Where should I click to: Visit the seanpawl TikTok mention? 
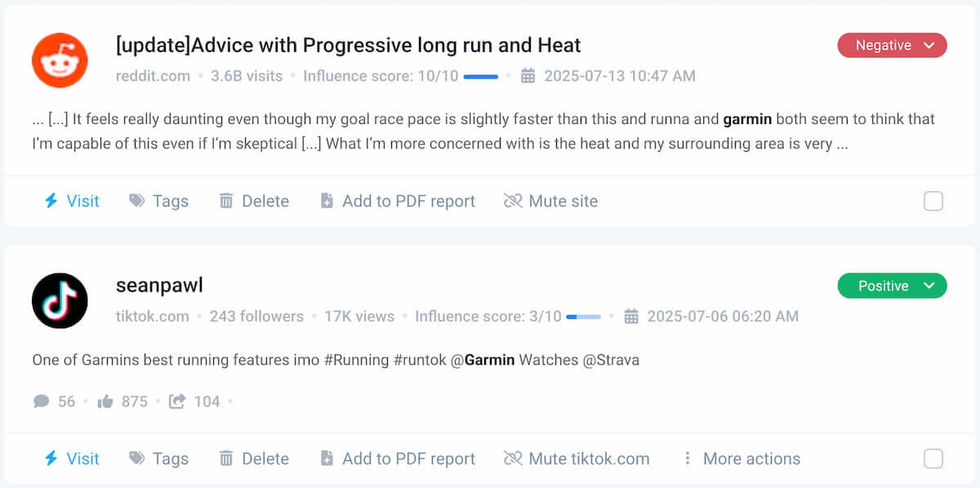pyautogui.click(x=72, y=459)
